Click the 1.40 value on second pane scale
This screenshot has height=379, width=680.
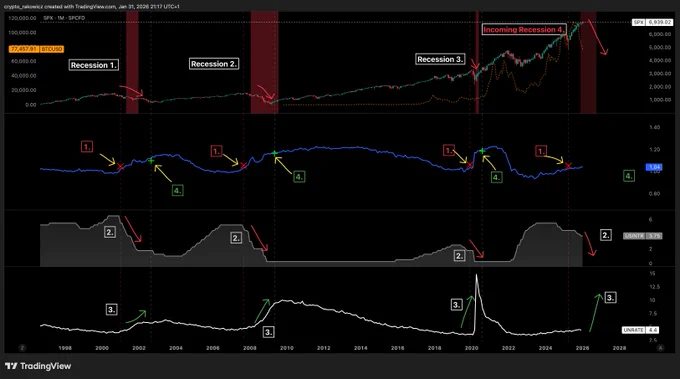point(654,127)
